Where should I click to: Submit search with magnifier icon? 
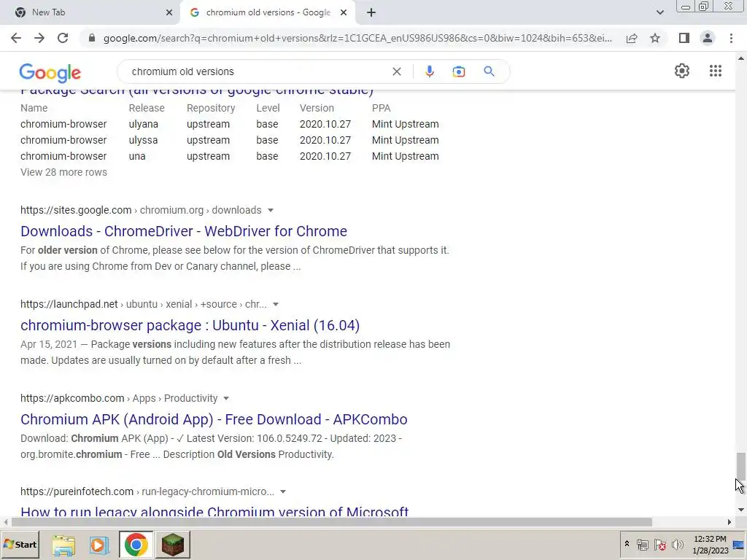pyautogui.click(x=489, y=71)
